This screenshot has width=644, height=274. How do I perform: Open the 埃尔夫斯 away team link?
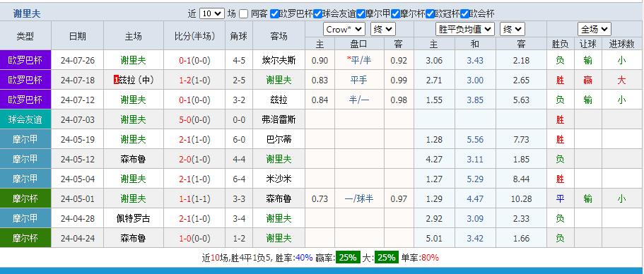pos(279,60)
